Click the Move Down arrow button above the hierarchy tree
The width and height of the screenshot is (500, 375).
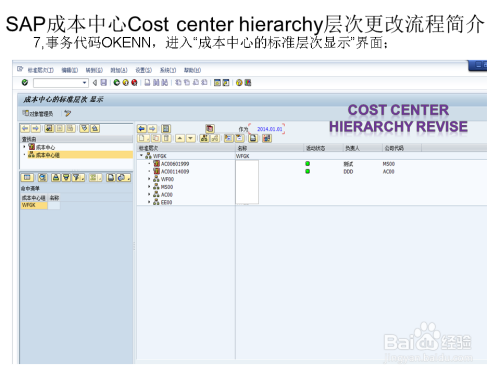click(191, 138)
